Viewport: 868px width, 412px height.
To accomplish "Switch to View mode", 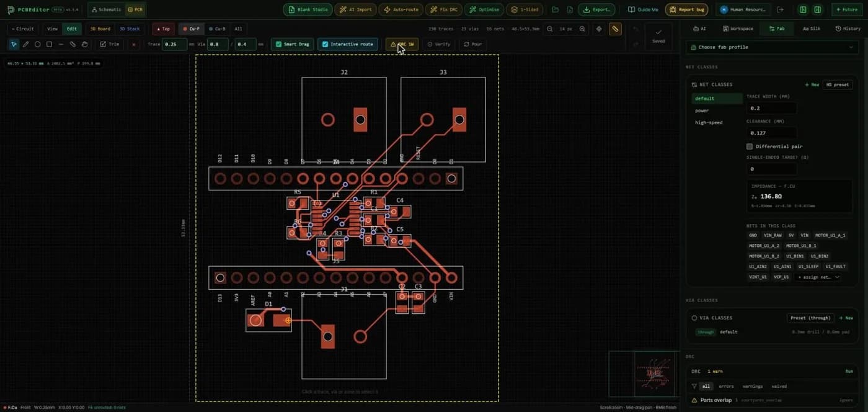I will [x=52, y=29].
